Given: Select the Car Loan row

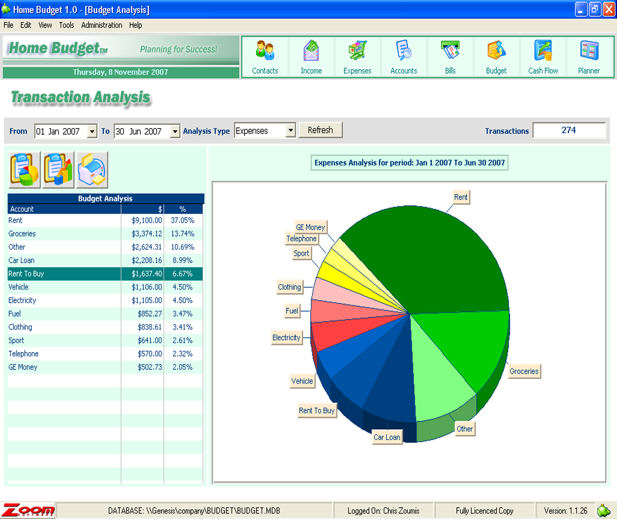Looking at the screenshot, I should click(105, 260).
